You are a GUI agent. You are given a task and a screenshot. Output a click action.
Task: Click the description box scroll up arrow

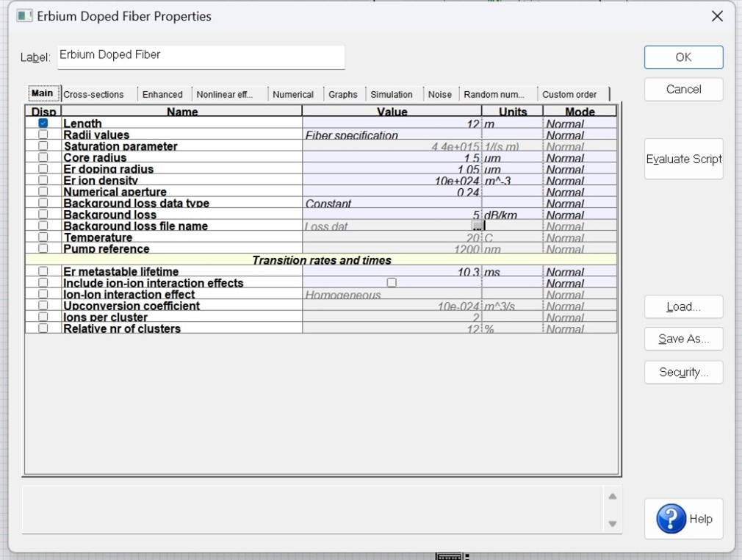(x=613, y=497)
